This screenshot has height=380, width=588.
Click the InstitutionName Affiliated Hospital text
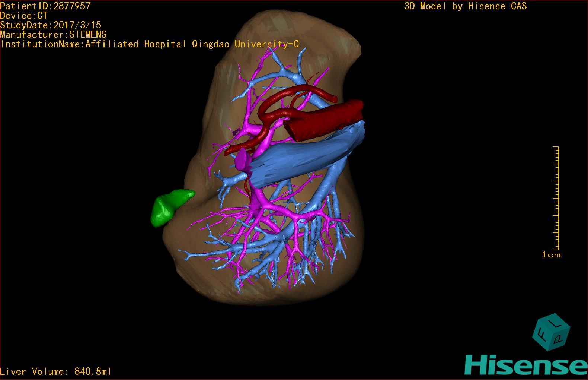[150, 44]
